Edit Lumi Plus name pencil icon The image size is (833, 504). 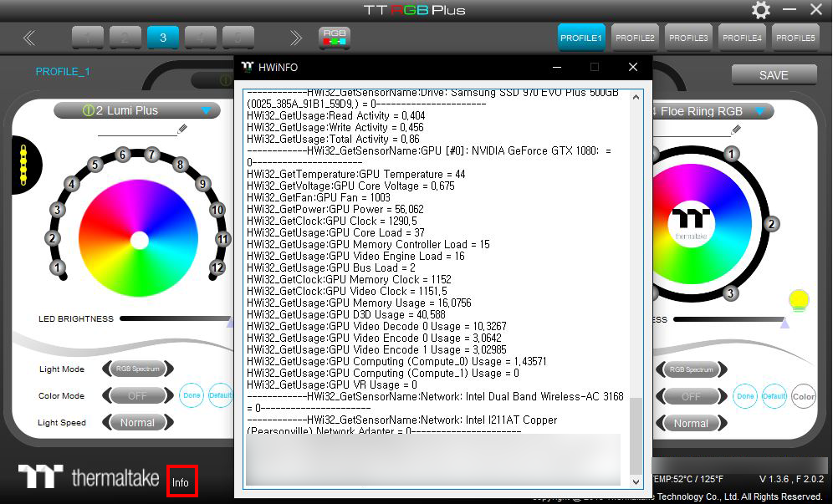tap(182, 128)
